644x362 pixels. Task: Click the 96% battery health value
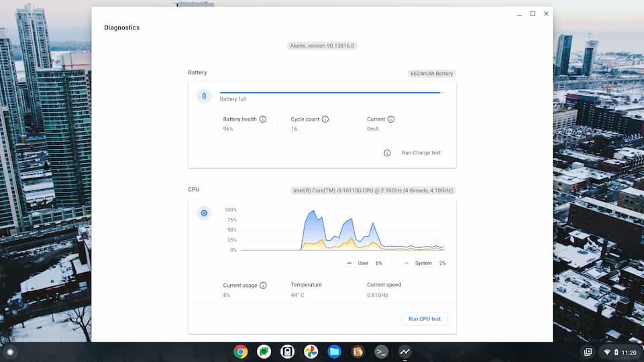click(228, 129)
